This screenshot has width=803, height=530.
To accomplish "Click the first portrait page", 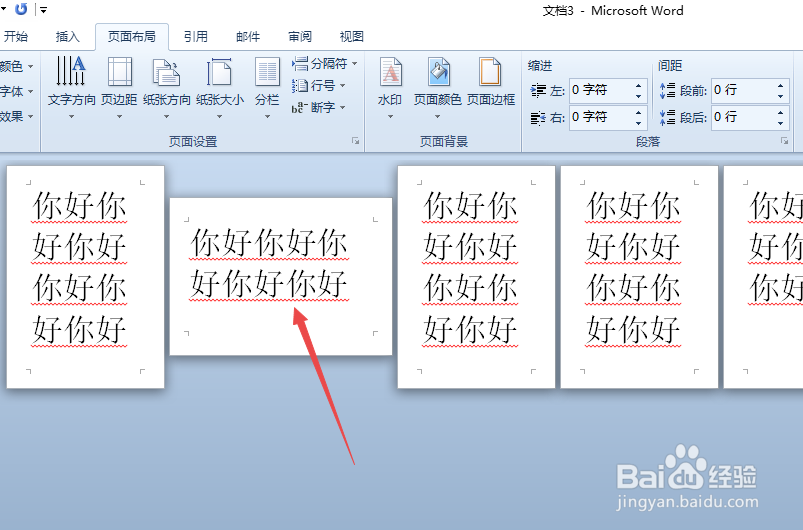I will 85,277.
